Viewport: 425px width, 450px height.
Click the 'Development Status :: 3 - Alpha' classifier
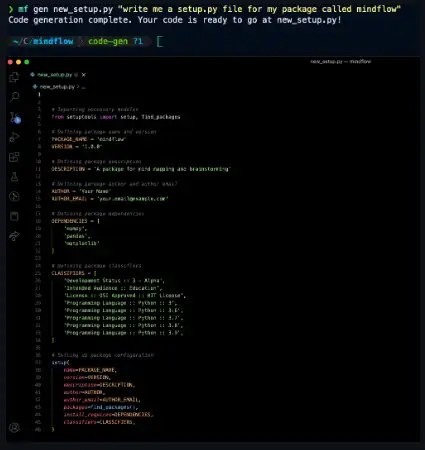pos(114,281)
